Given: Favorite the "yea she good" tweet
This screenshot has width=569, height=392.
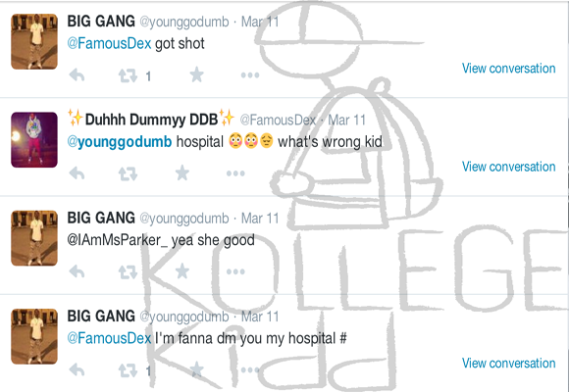Looking at the screenshot, I should coord(182,270).
